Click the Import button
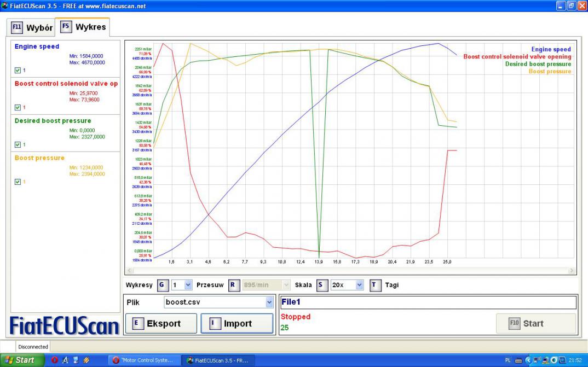This screenshot has width=588, height=367. pos(237,324)
